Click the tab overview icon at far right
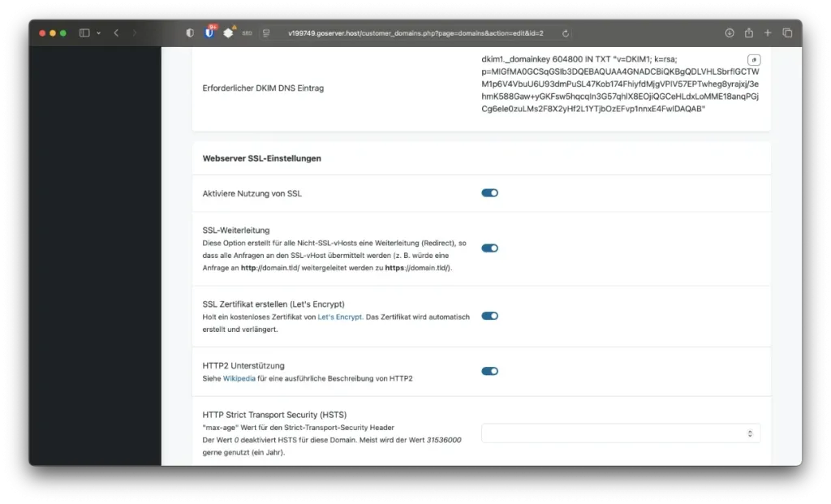Image resolution: width=831 pixels, height=504 pixels. coord(787,33)
